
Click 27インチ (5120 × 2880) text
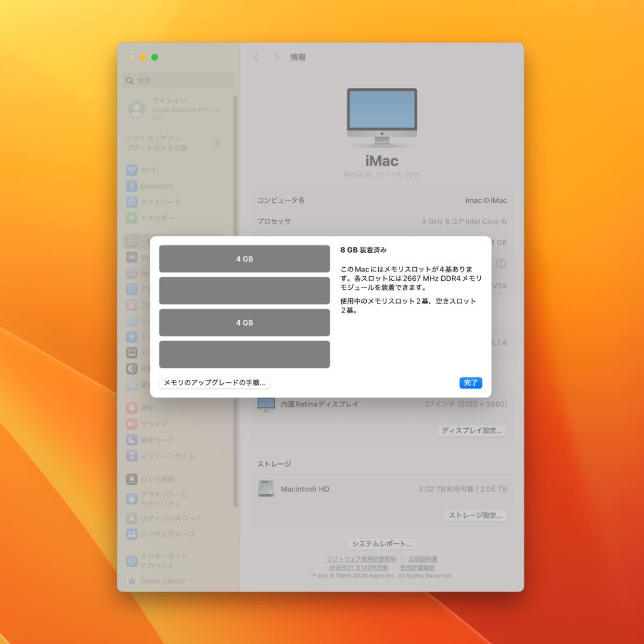tap(466, 404)
